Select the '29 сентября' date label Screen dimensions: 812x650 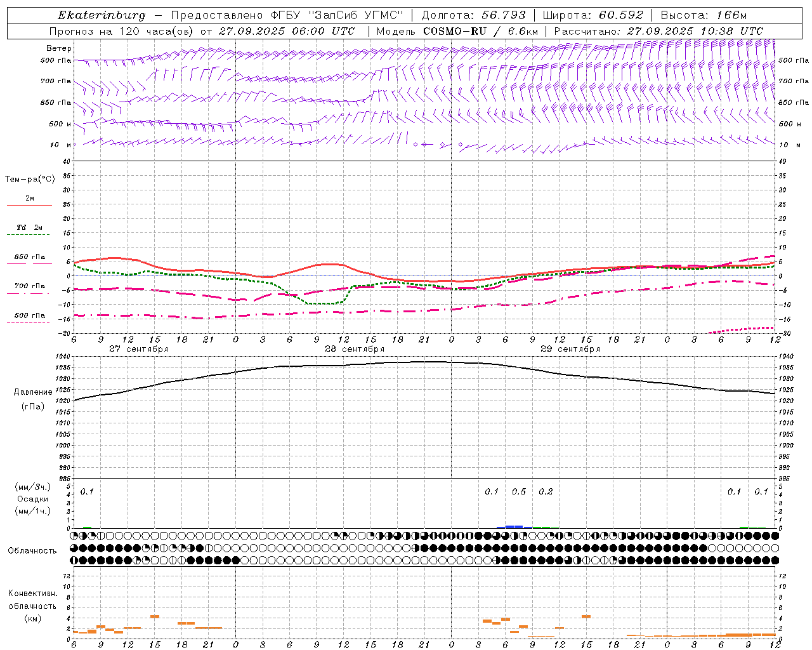(x=570, y=349)
